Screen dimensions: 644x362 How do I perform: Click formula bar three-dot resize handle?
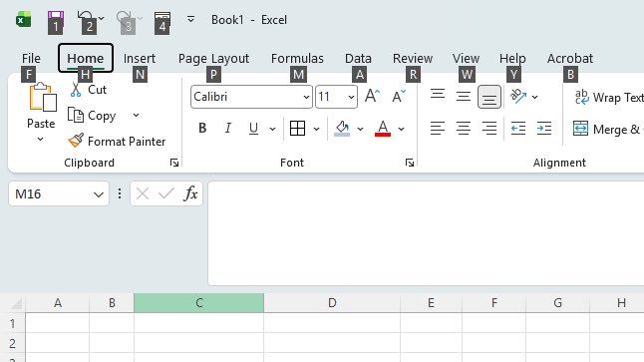pos(120,193)
